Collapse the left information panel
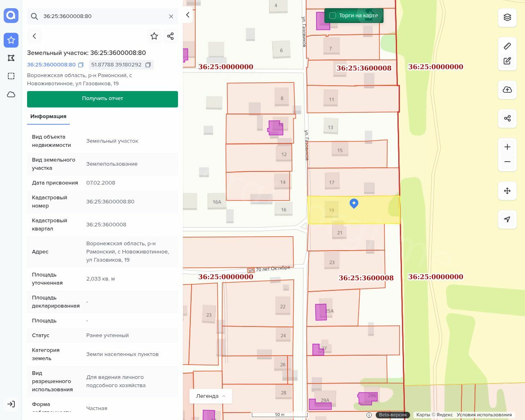The image size is (525, 420). [x=188, y=15]
